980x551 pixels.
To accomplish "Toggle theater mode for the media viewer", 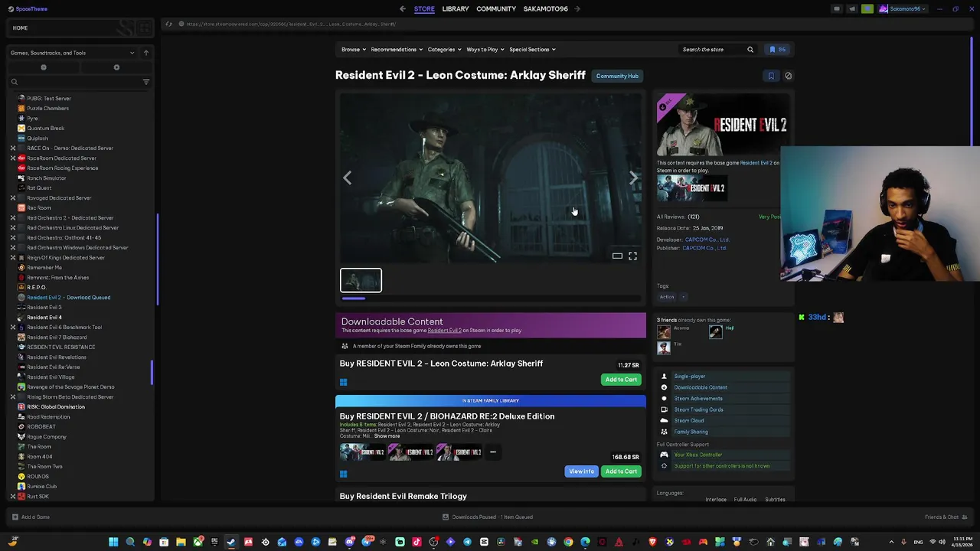I will tap(617, 256).
